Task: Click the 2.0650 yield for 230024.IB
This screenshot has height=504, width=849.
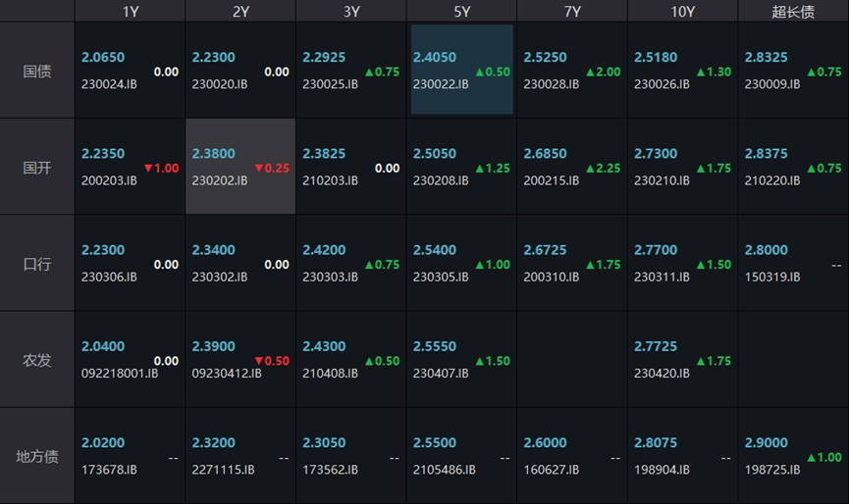Action: click(103, 58)
